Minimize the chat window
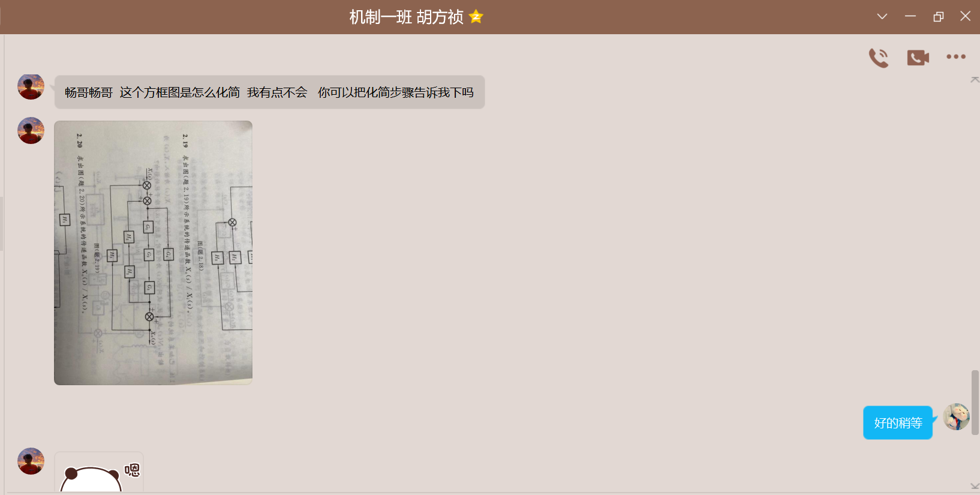Screen dimensions: 980x495 pos(910,17)
